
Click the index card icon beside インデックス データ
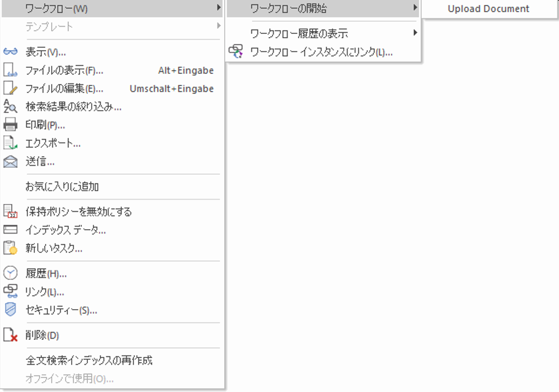coord(11,229)
